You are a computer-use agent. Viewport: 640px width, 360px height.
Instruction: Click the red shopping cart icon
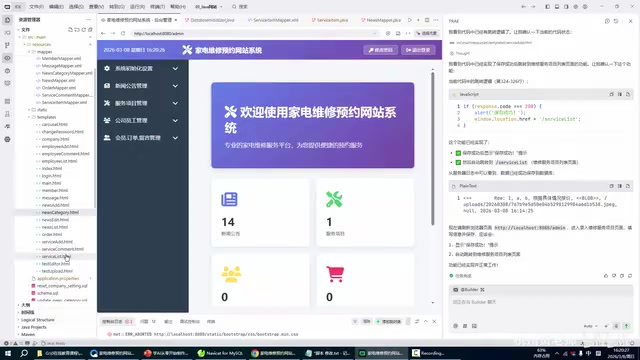tap(335, 274)
